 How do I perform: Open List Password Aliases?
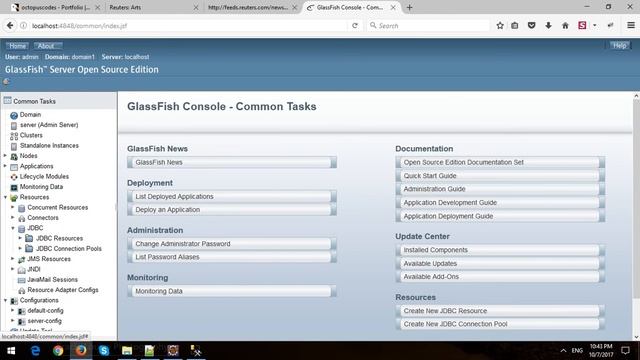click(232, 257)
